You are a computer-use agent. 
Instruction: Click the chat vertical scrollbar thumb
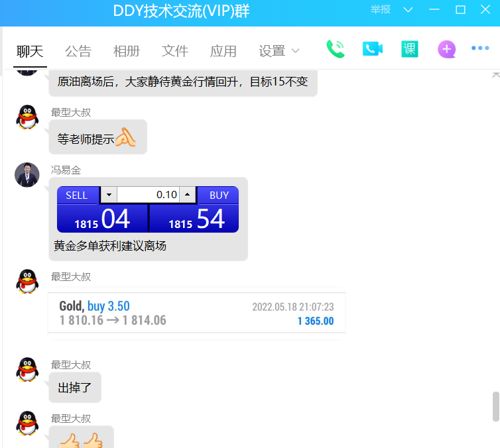coord(495,406)
